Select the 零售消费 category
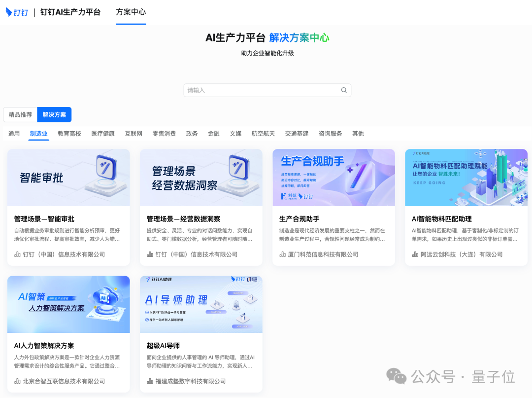The height and width of the screenshot is (398, 532). (164, 134)
